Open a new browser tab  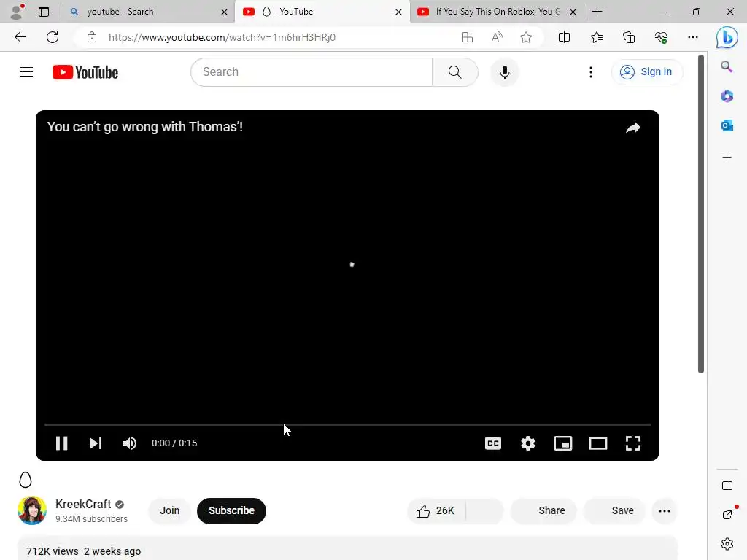pos(597,12)
